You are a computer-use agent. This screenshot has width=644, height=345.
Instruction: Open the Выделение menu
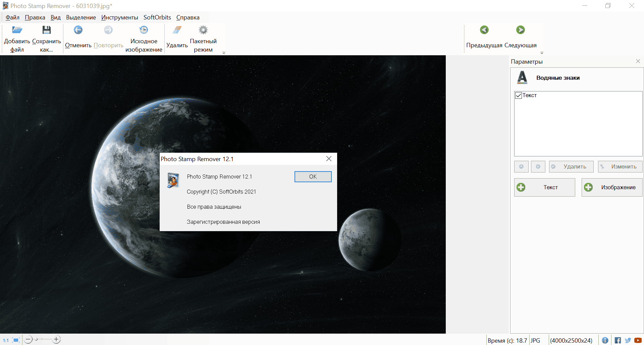click(x=81, y=17)
